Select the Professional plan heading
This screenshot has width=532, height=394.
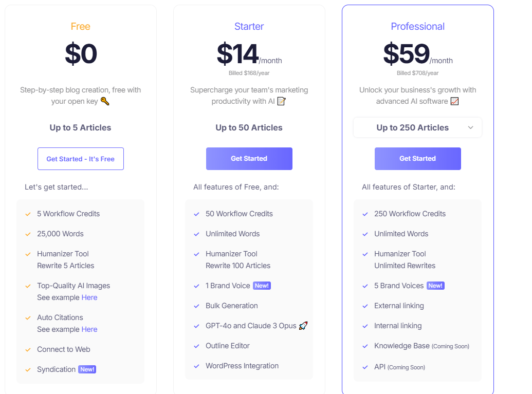pos(417,26)
